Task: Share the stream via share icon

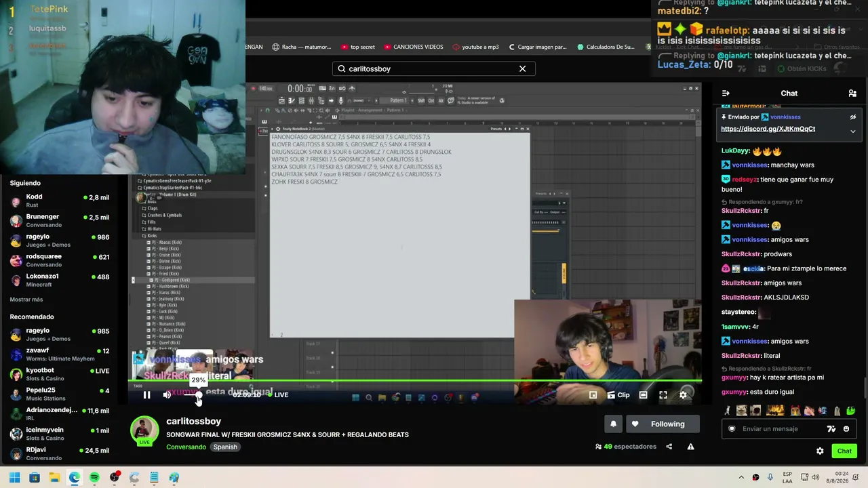Action: tap(669, 447)
